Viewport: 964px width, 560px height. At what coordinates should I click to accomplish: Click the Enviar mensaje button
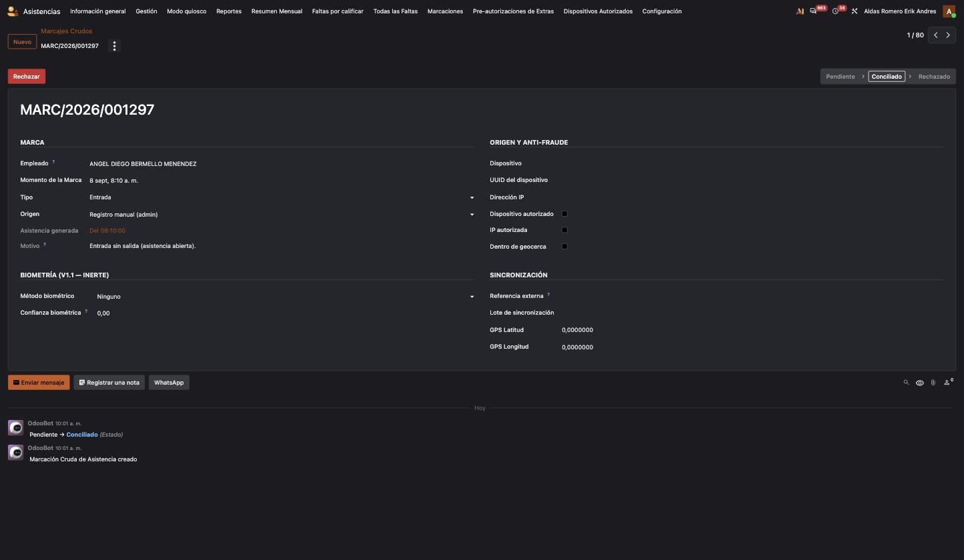point(39,383)
